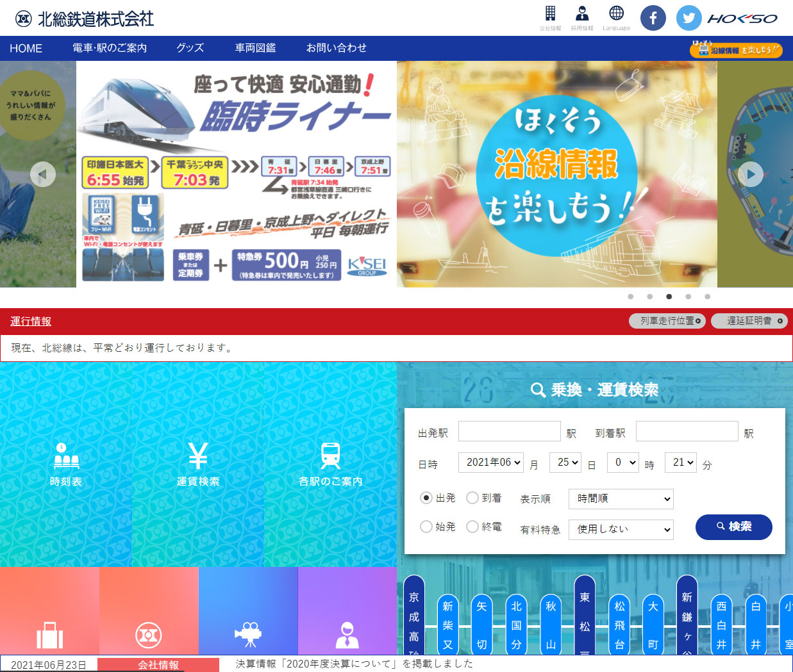Select the 大町 station button

653,625
